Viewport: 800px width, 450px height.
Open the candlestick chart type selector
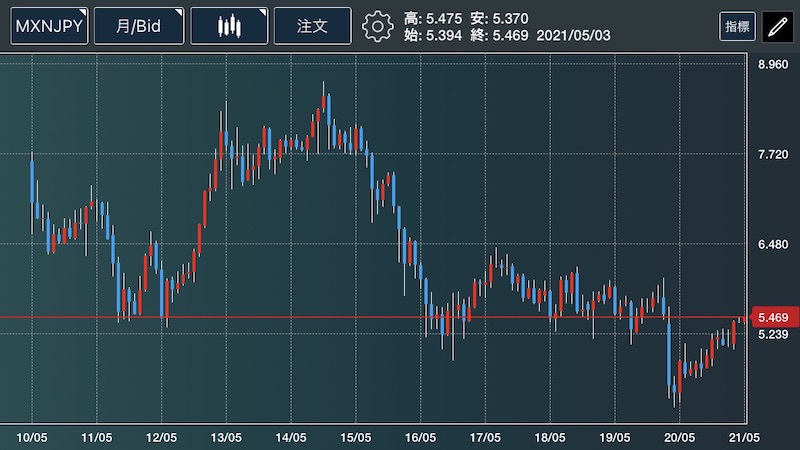[229, 26]
